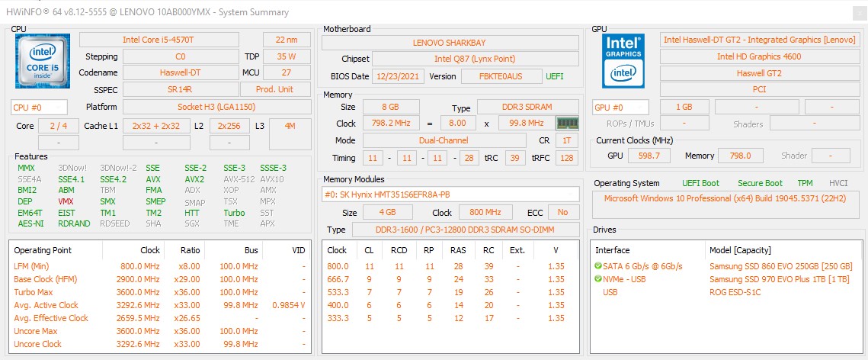The image size is (868, 360).
Task: Click the 800.0 clock timing table row
Action: tap(450, 266)
